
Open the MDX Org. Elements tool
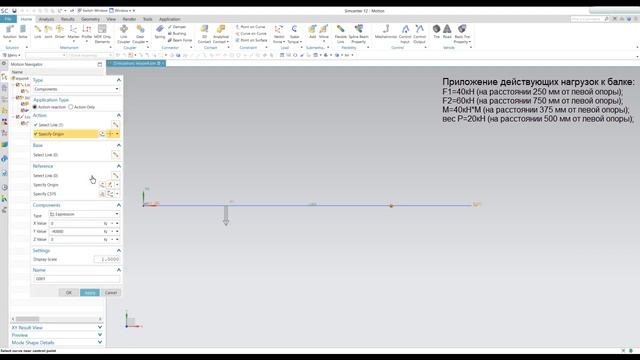pos(102,34)
